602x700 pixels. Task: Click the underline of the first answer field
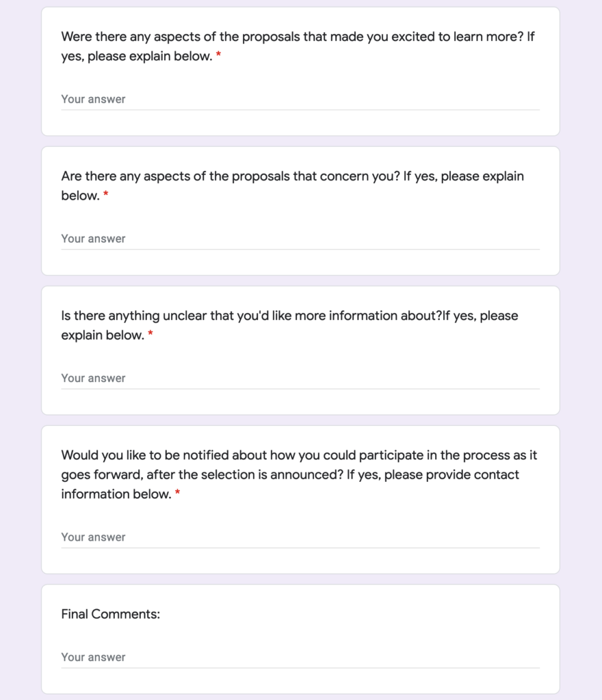tap(300, 110)
